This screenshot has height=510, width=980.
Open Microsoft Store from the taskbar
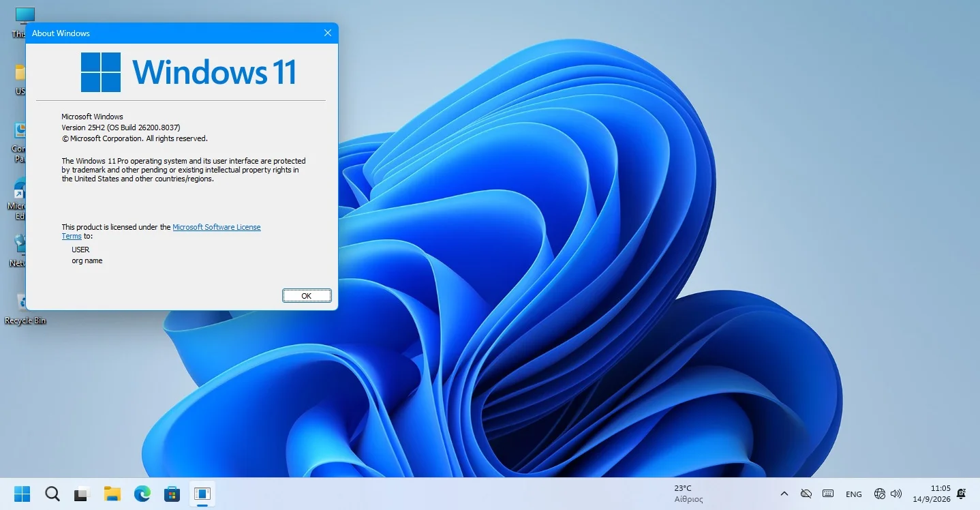pyautogui.click(x=172, y=494)
